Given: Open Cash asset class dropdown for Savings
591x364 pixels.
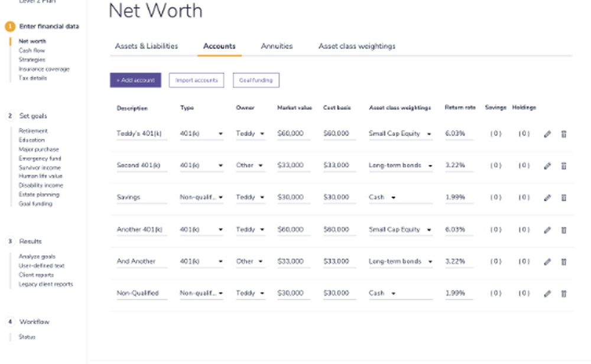Looking at the screenshot, I should 400,197.
